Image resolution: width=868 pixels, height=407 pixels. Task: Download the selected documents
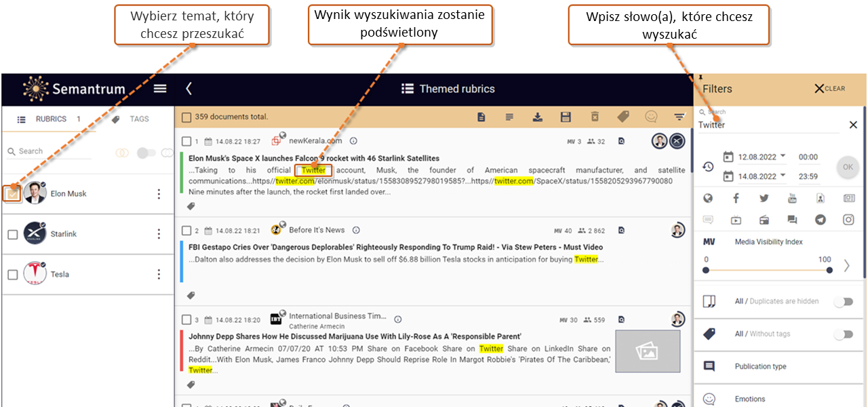tap(537, 117)
